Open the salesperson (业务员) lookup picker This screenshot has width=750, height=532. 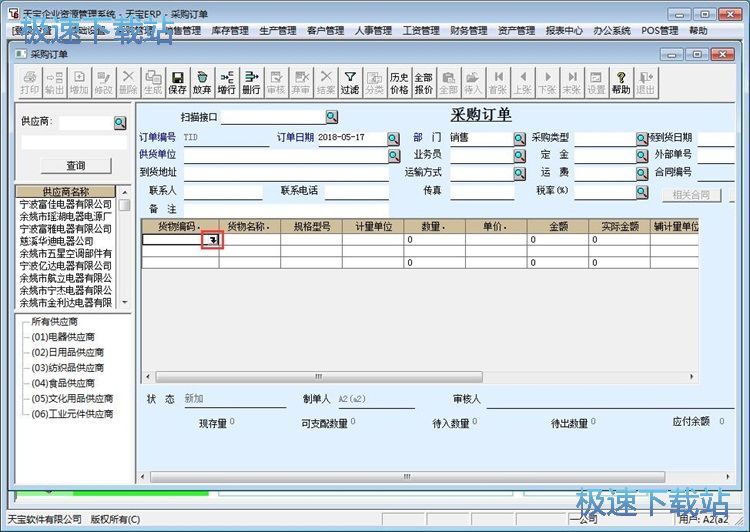[519, 155]
